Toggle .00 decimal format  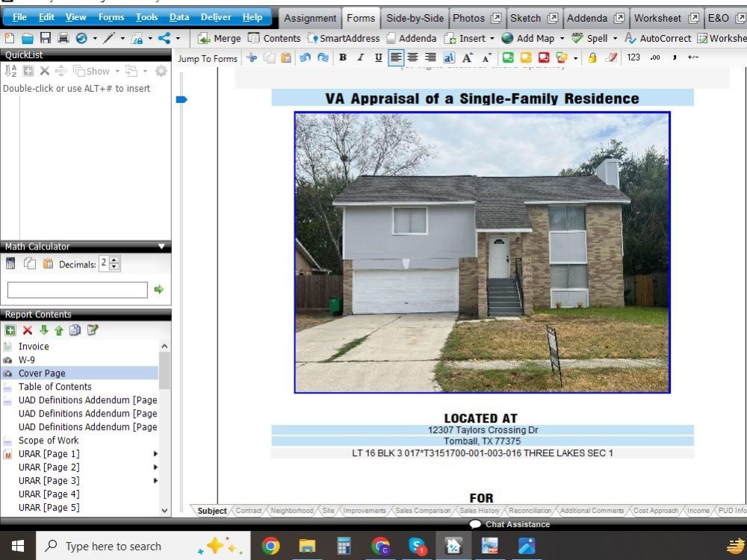(656, 57)
